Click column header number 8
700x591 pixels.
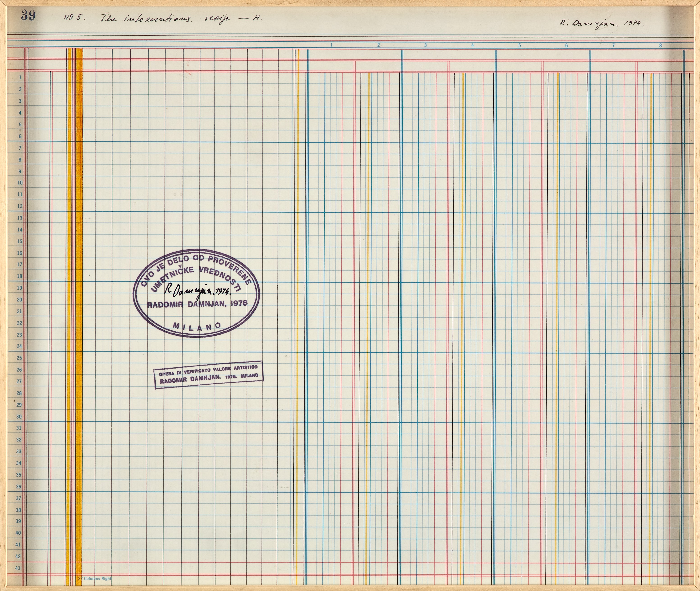(660, 45)
